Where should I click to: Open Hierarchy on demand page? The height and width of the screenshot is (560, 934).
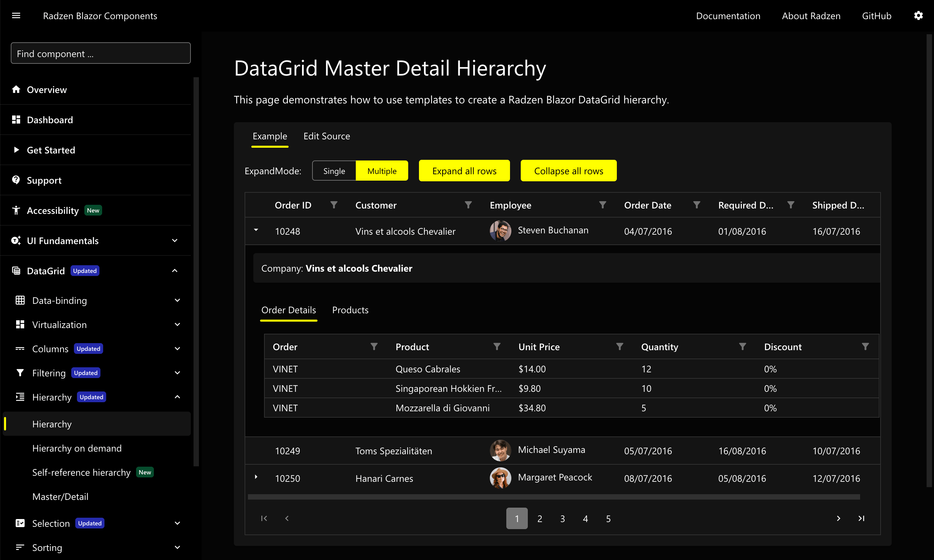pos(77,448)
